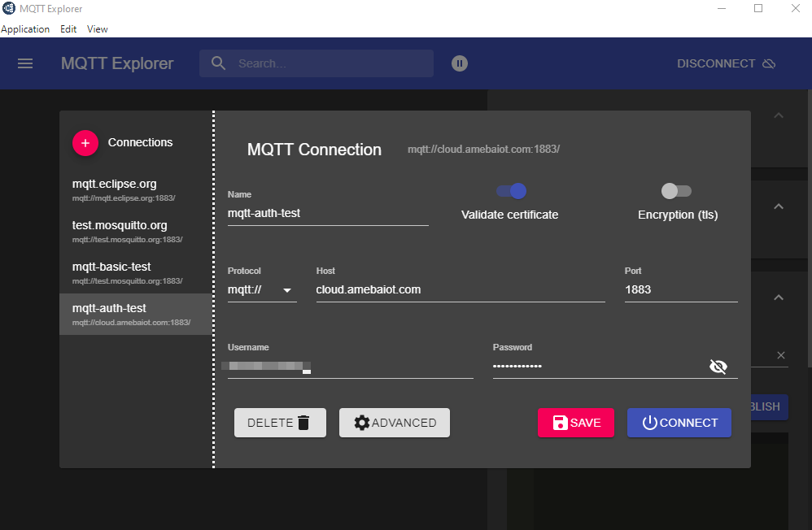Open the Application menu
Screen dimensions: 812x530
pyautogui.click(x=25, y=29)
